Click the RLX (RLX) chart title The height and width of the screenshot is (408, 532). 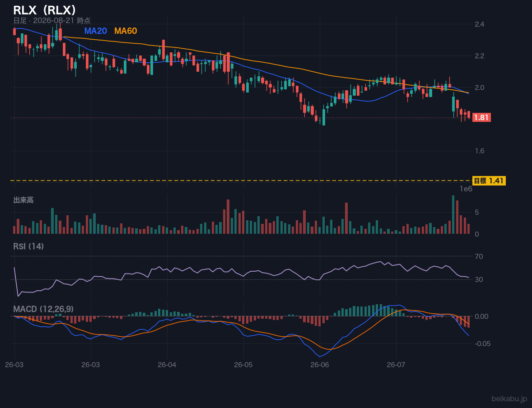44,10
